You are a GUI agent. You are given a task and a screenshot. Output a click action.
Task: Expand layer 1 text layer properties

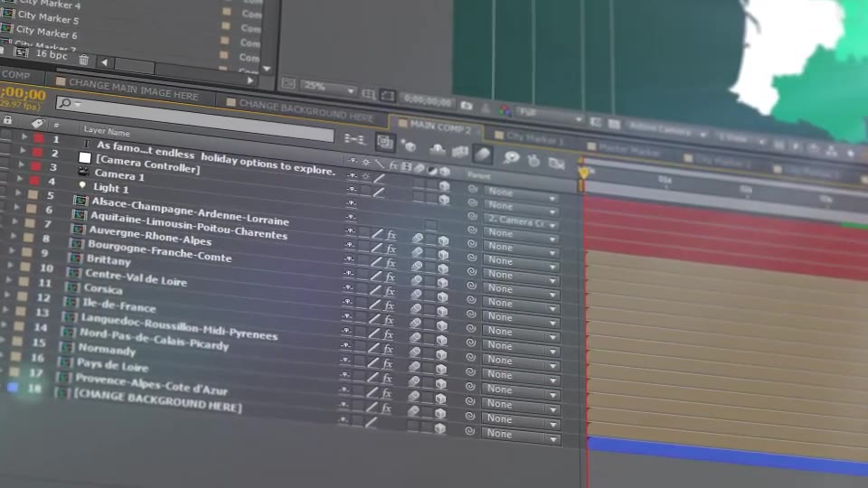click(x=24, y=136)
